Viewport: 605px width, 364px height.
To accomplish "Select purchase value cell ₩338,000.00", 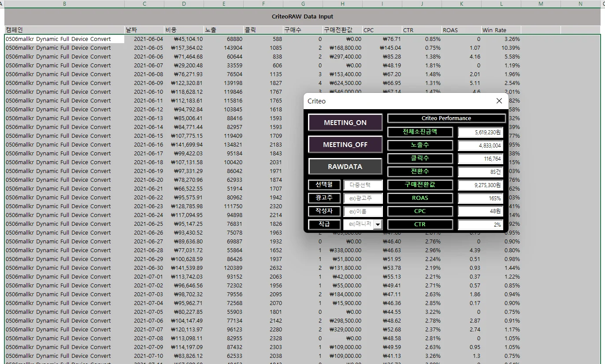I will tap(342, 250).
